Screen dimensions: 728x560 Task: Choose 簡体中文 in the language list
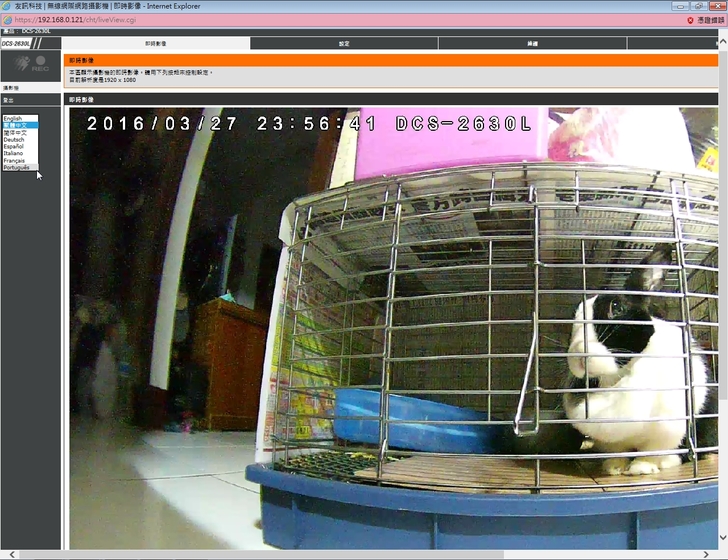20,132
